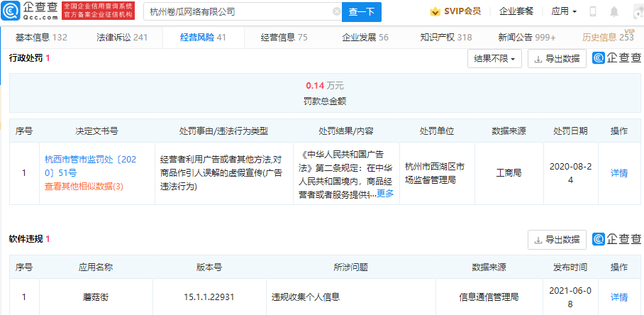644x315 pixels.
Task: Export 行政处罚 data with 导出数据
Action: 557,59
